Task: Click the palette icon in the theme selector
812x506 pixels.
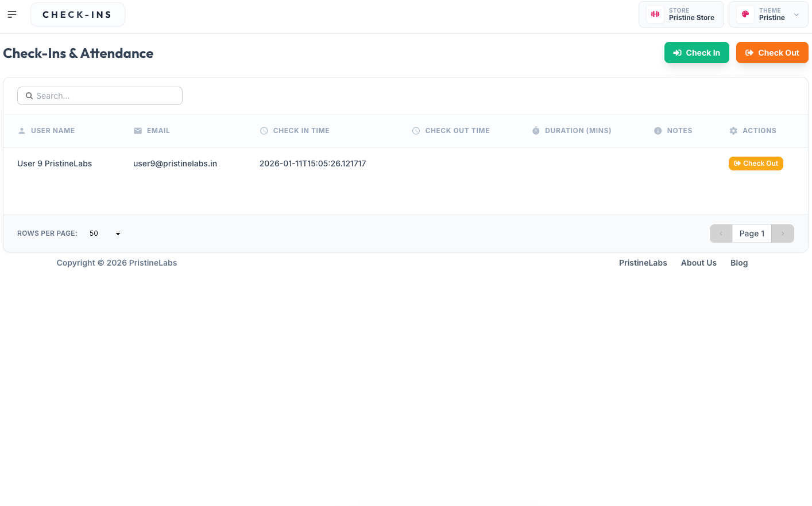Action: (x=745, y=14)
